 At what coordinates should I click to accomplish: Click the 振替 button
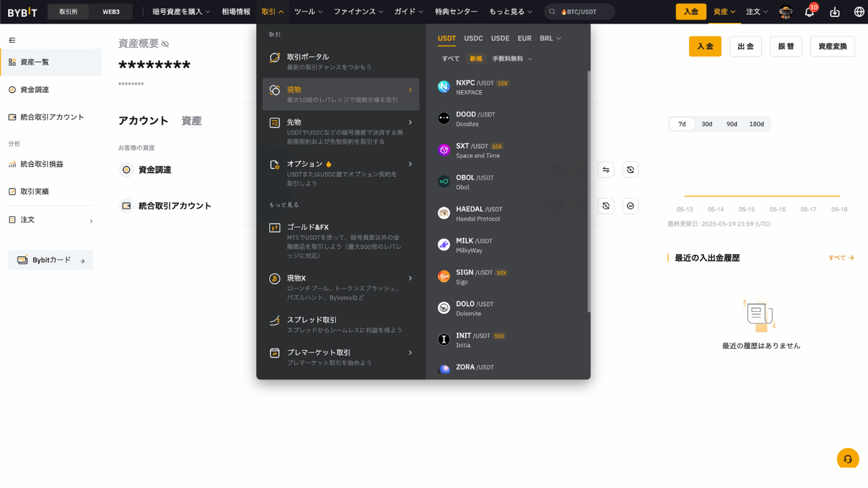(786, 46)
